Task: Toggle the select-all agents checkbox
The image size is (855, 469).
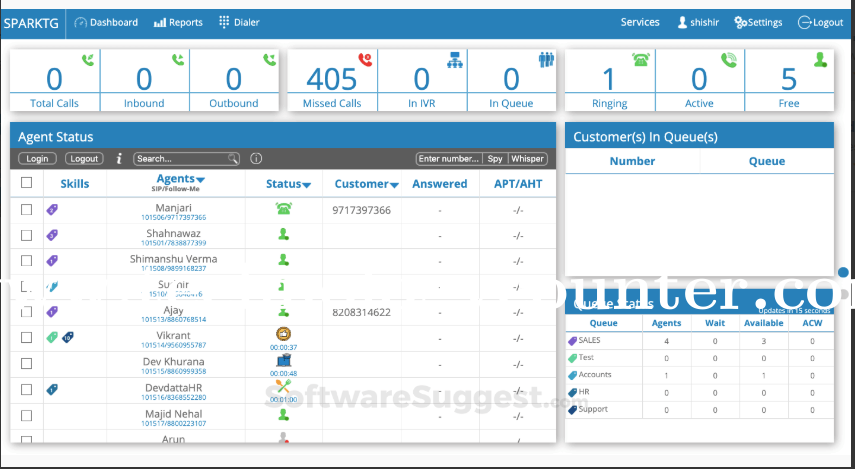Action: pyautogui.click(x=26, y=183)
